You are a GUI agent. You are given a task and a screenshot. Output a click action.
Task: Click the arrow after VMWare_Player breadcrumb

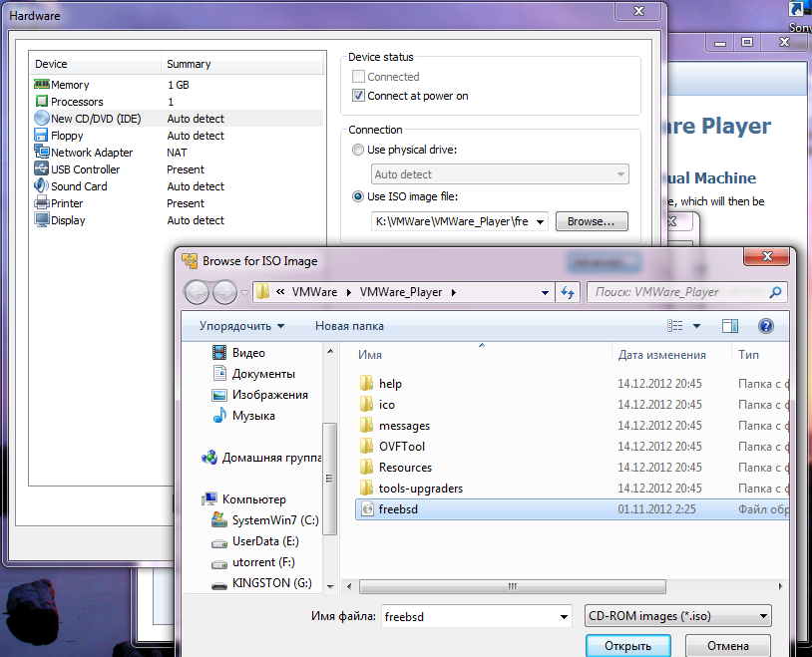pos(454,292)
